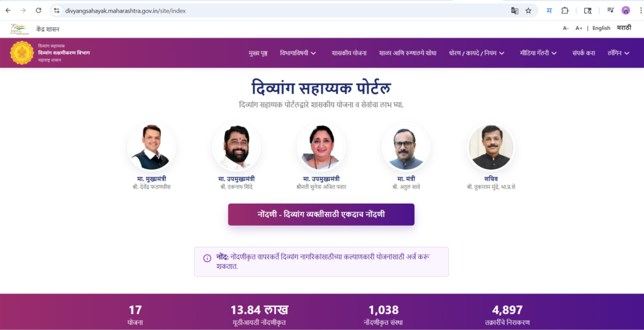This screenshot has width=644, height=330.
Task: Open the Chrome profile avatar
Action: coord(626,11)
